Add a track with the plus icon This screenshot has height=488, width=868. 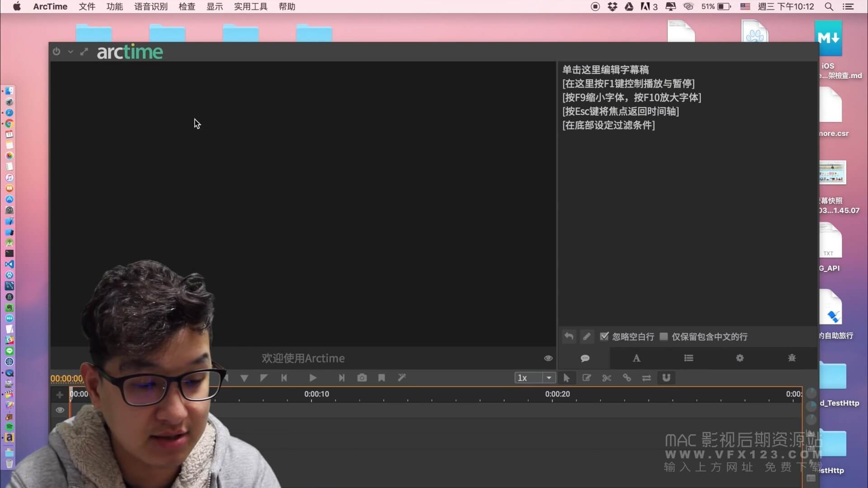coord(59,395)
